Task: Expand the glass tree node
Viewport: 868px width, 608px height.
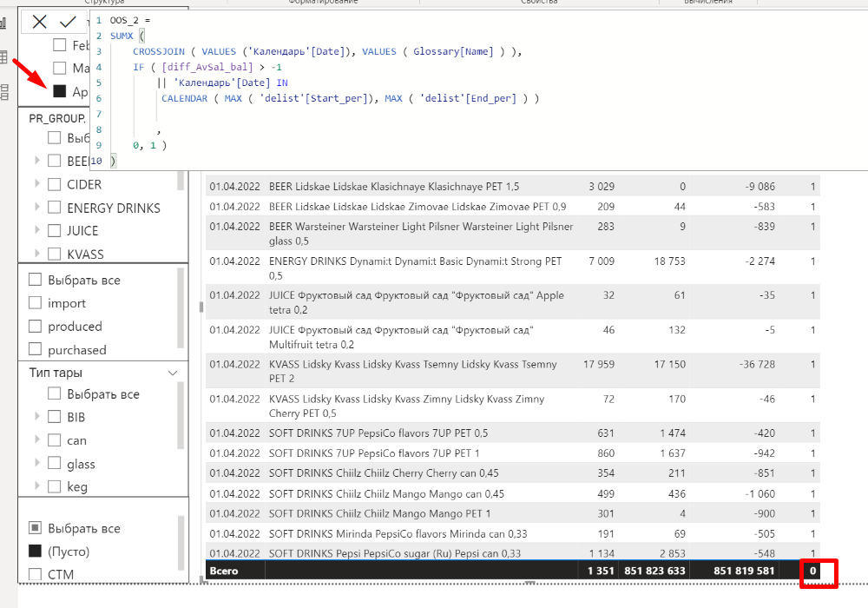Action: point(37,462)
